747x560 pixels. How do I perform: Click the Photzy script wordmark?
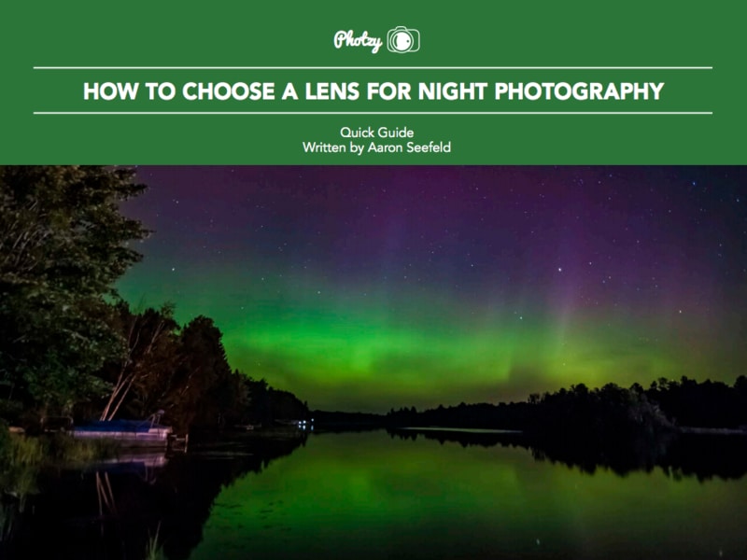[x=358, y=40]
